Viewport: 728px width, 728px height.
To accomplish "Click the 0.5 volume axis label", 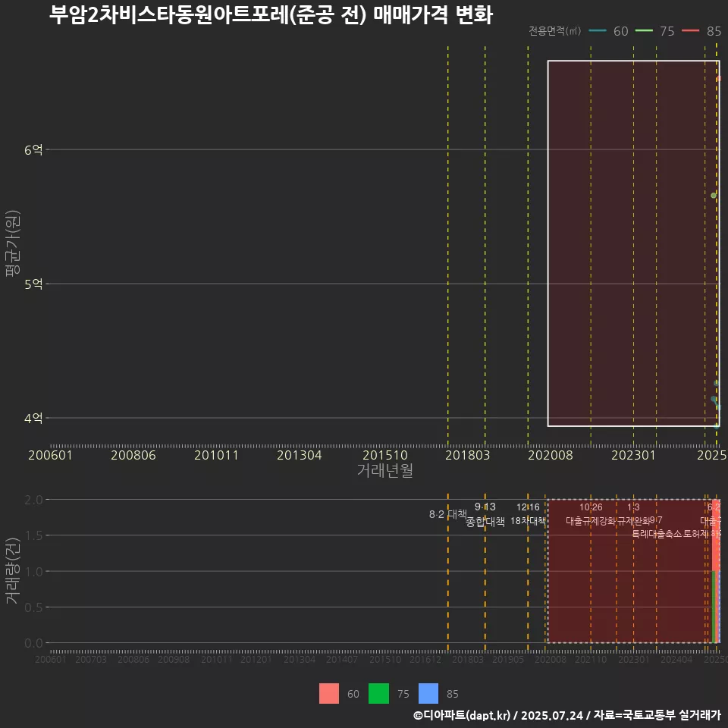I will point(33,607).
